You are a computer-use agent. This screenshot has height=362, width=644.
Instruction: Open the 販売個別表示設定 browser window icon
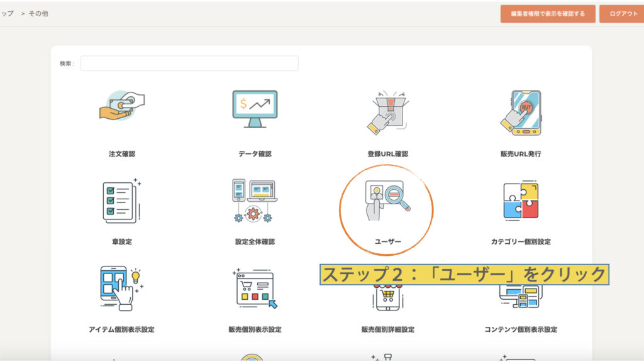[x=254, y=288]
